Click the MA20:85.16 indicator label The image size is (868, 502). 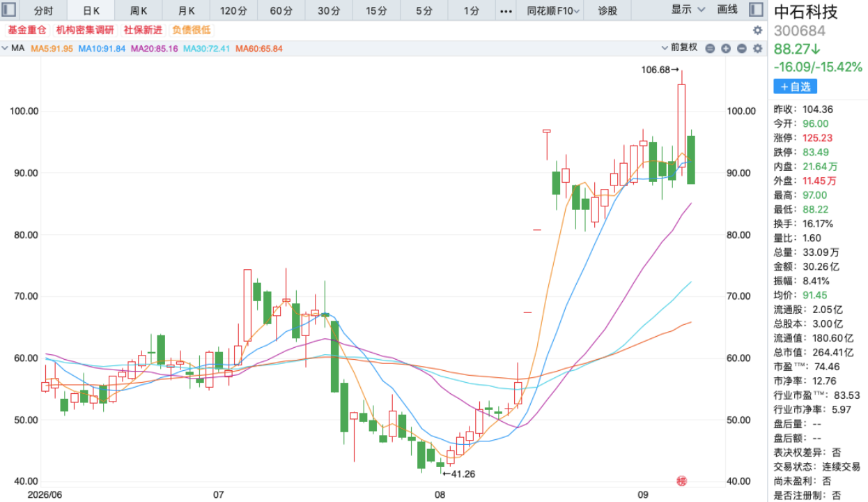coord(155,48)
